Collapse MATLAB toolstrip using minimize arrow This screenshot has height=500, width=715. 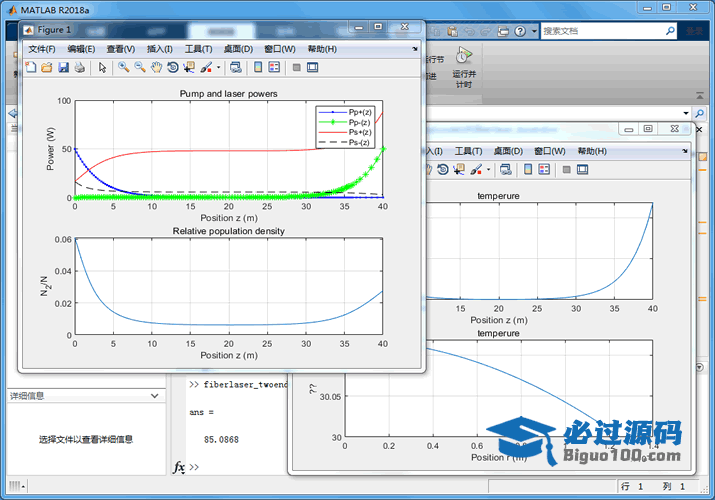click(699, 95)
